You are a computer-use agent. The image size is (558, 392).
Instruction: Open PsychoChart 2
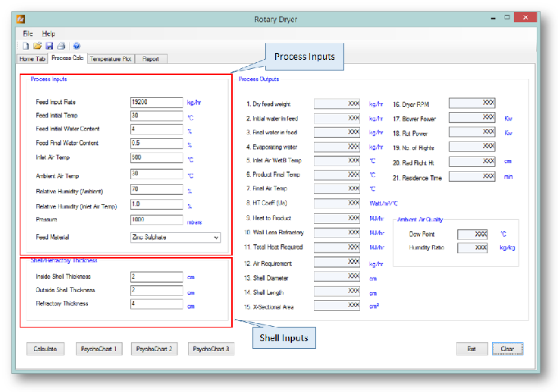click(154, 349)
